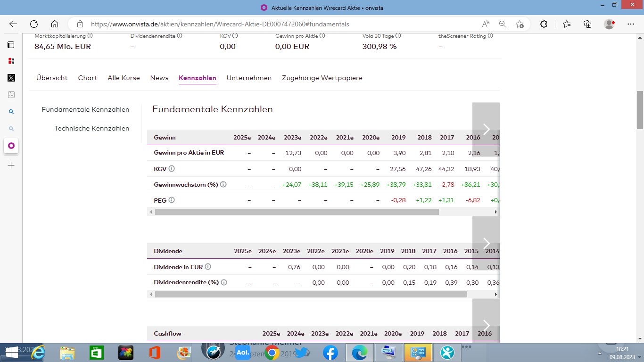The width and height of the screenshot is (644, 362).
Task: Advance Cashflow table using right chevron
Action: (486, 325)
